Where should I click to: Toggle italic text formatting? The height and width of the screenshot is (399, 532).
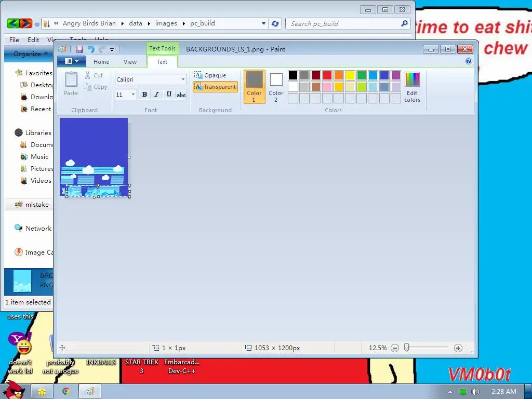156,95
